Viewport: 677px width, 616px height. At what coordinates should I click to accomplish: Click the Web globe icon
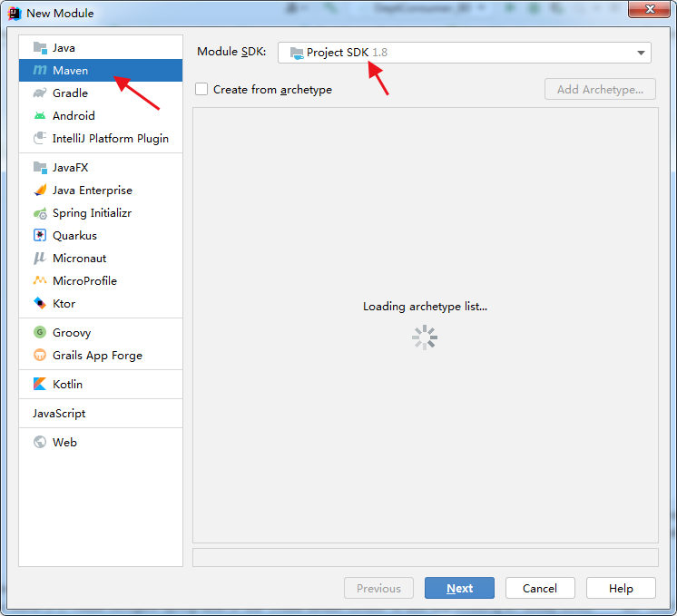40,442
